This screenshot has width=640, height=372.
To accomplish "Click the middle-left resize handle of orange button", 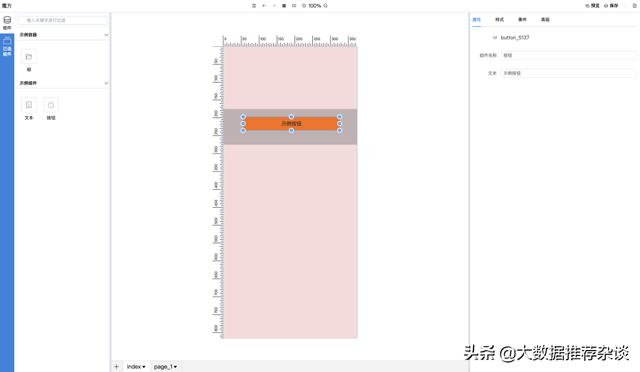I will coord(243,123).
